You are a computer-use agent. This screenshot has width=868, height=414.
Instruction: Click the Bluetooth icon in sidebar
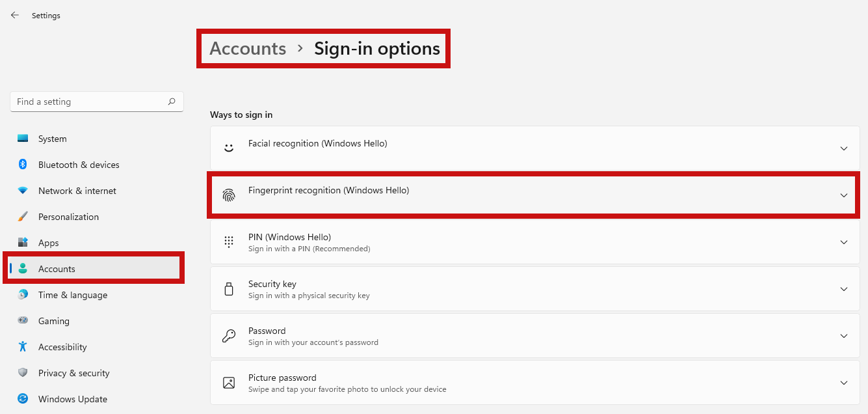(x=23, y=165)
